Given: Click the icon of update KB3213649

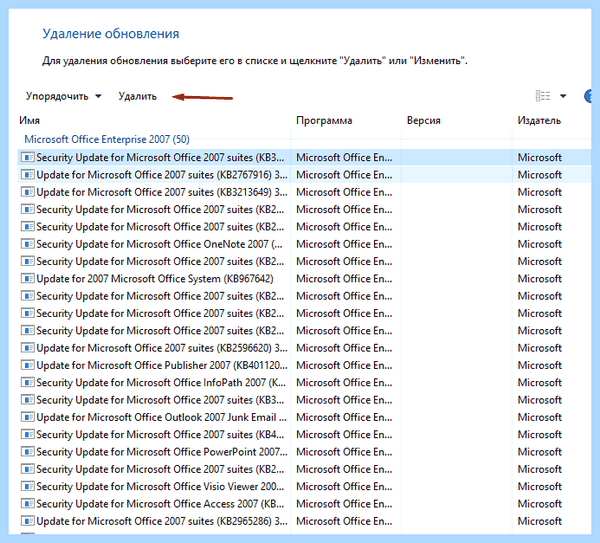Looking at the screenshot, I should [x=28, y=192].
